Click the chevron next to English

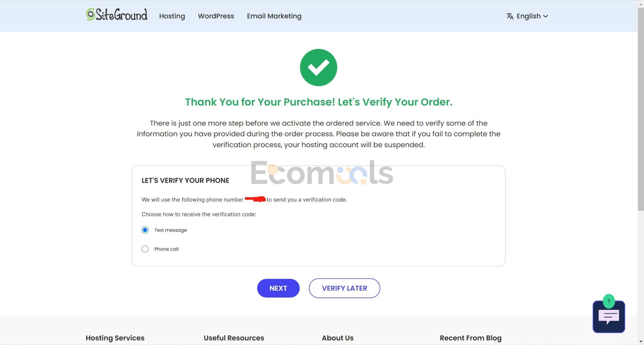[545, 16]
